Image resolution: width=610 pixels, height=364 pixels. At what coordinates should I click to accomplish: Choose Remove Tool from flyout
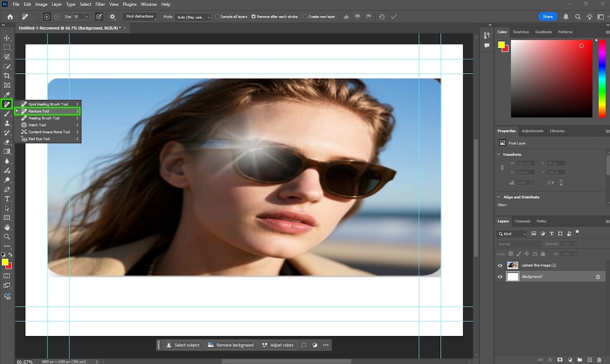tap(48, 111)
